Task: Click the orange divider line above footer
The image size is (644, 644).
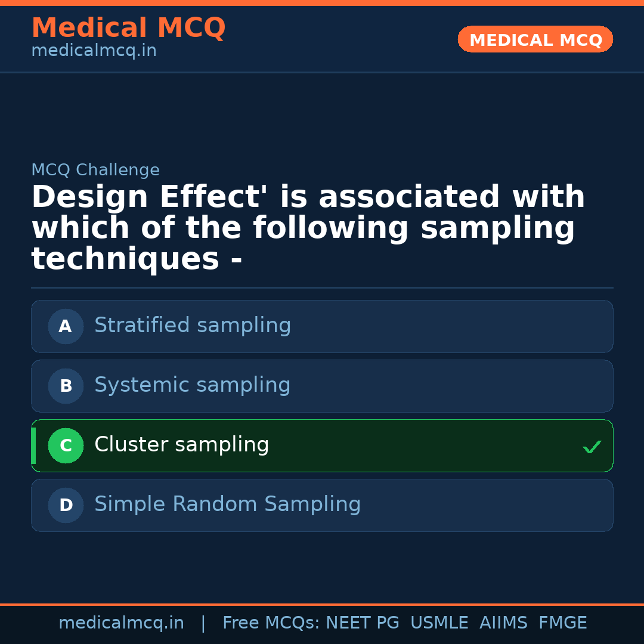Action: (x=322, y=603)
